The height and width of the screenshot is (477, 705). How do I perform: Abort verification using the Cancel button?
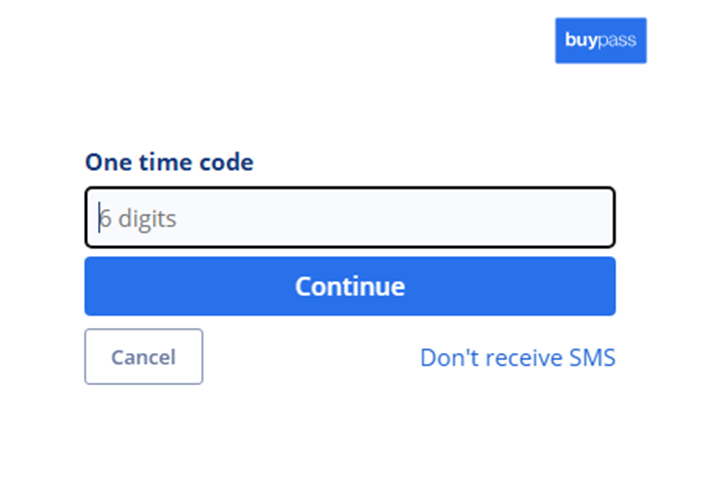[x=143, y=357]
